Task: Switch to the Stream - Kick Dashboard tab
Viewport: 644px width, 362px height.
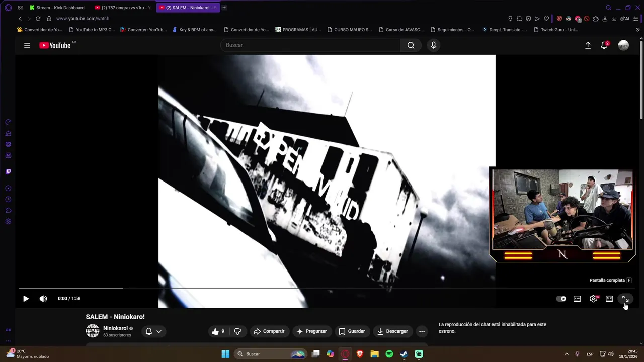Action: (x=57, y=8)
